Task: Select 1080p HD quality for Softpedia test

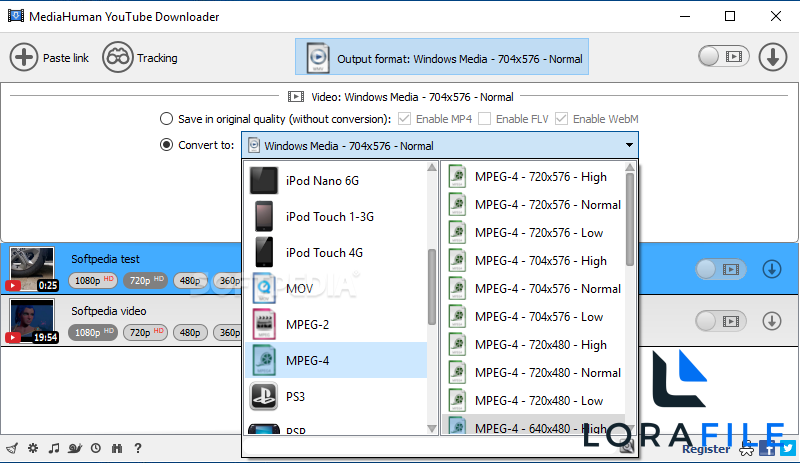Action: point(93,280)
